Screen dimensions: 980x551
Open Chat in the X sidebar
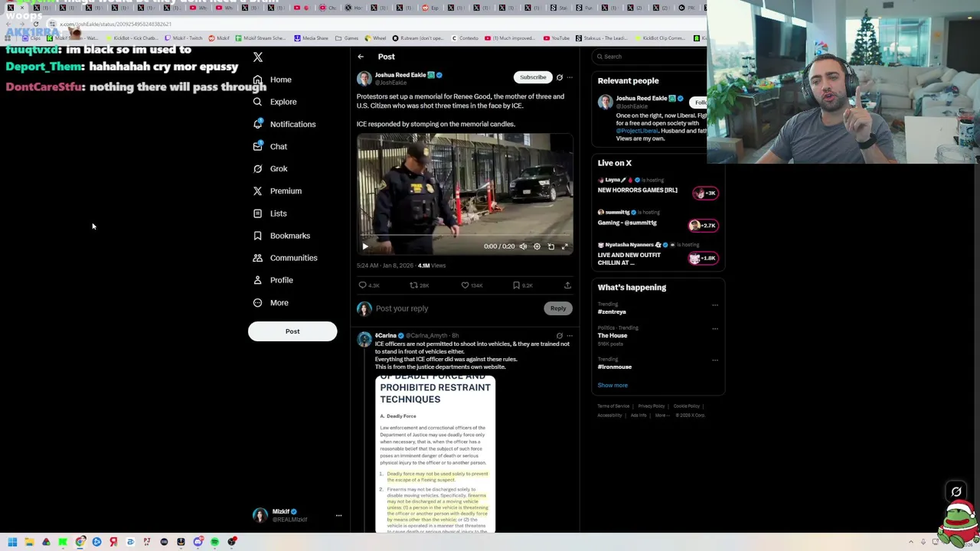tap(269, 146)
